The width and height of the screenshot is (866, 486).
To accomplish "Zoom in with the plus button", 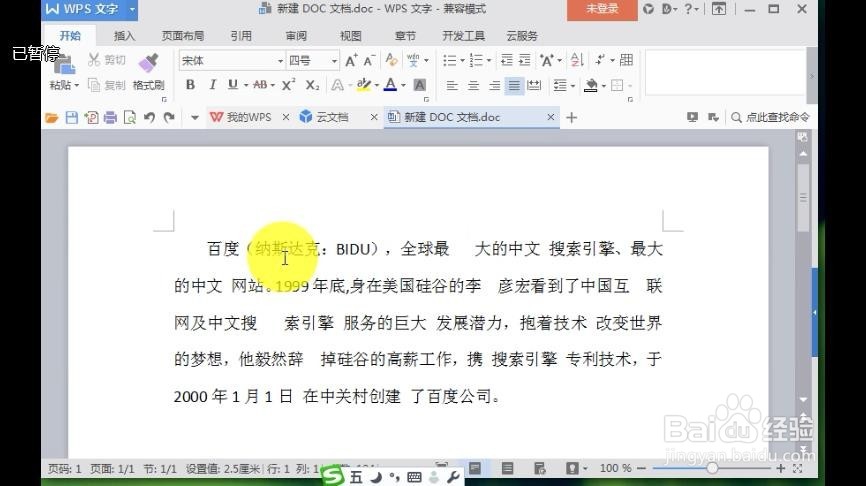I will click(780, 468).
